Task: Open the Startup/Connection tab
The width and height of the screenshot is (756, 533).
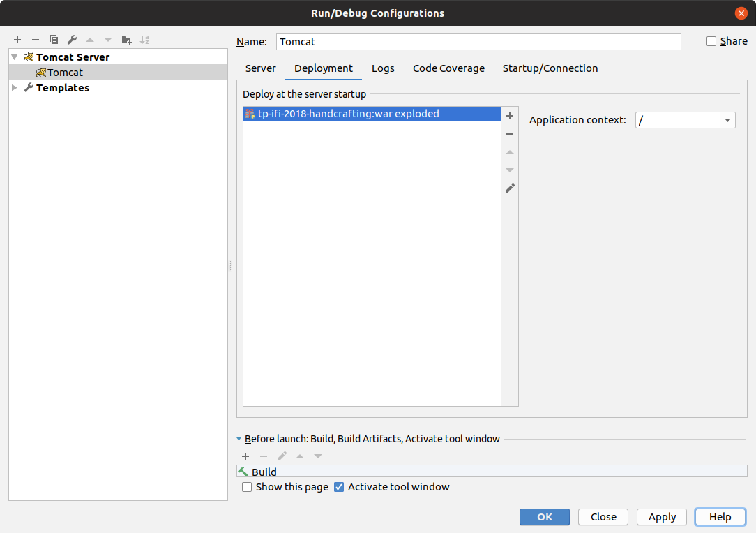Action: pyautogui.click(x=550, y=68)
